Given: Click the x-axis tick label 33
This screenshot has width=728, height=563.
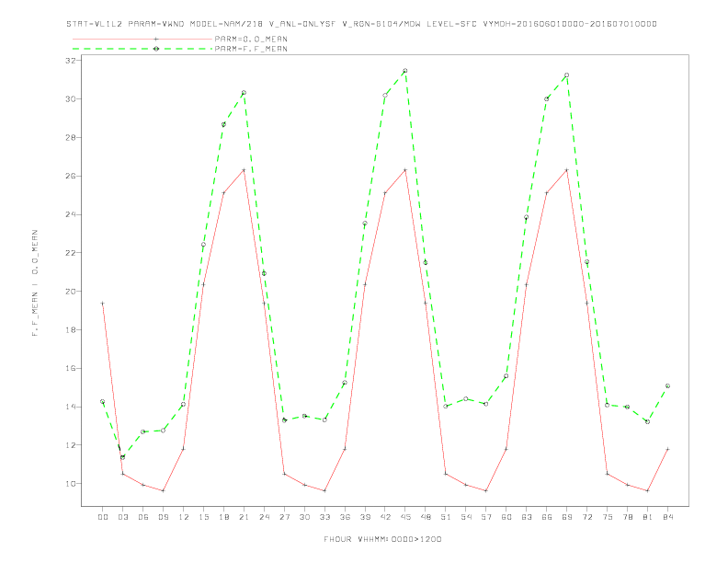Looking at the screenshot, I should [x=324, y=517].
